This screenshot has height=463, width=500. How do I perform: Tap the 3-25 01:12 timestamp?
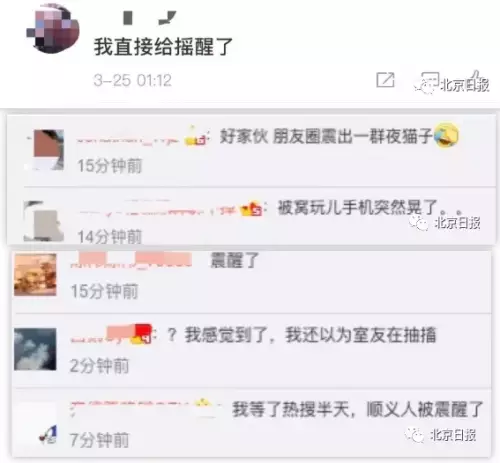132,80
